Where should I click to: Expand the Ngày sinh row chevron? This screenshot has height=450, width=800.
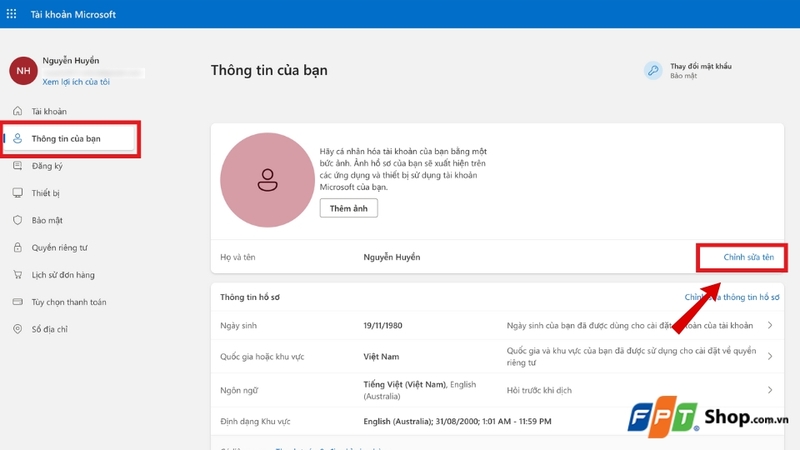769,326
